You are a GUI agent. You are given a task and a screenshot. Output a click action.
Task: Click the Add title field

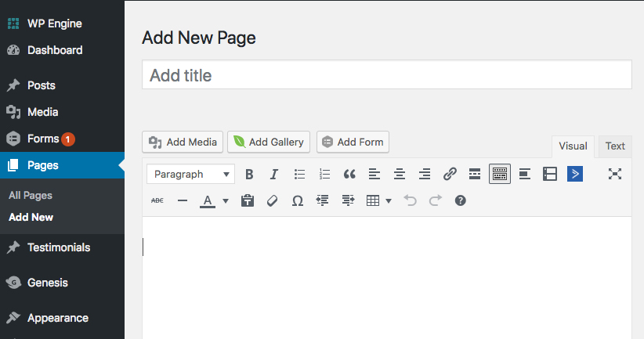coord(387,74)
